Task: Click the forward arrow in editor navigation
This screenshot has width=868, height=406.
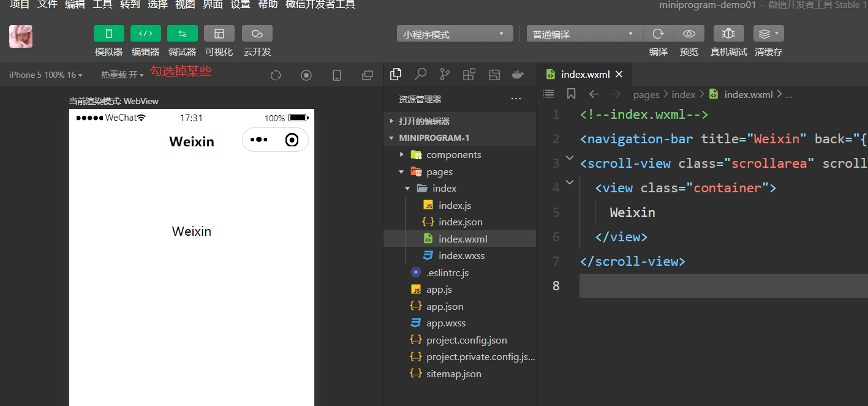Action: click(616, 94)
